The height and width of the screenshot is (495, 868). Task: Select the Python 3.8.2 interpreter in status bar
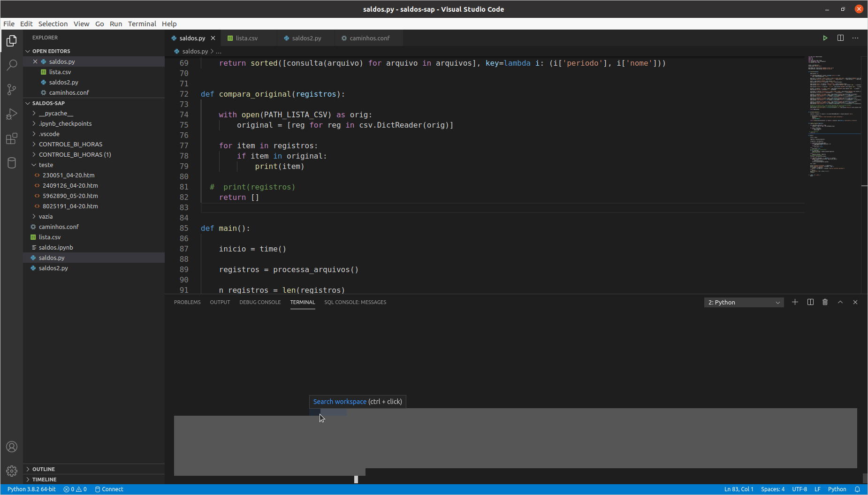click(31, 489)
